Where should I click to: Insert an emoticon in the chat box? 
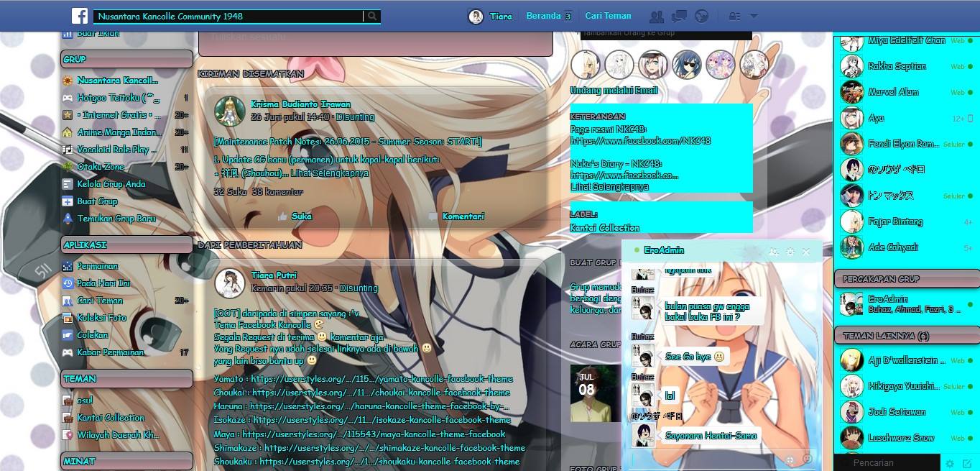click(807, 459)
